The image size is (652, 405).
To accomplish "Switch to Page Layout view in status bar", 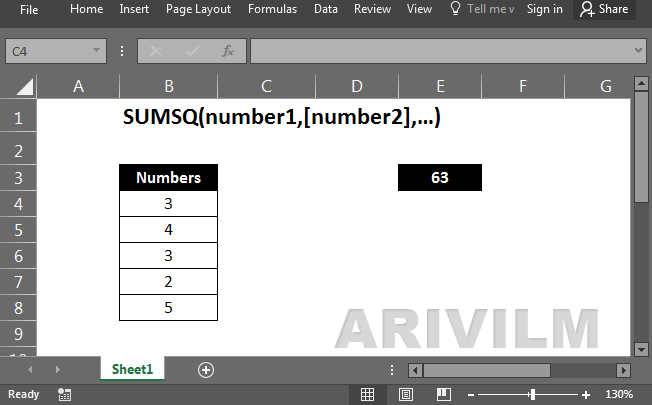I will 406,394.
